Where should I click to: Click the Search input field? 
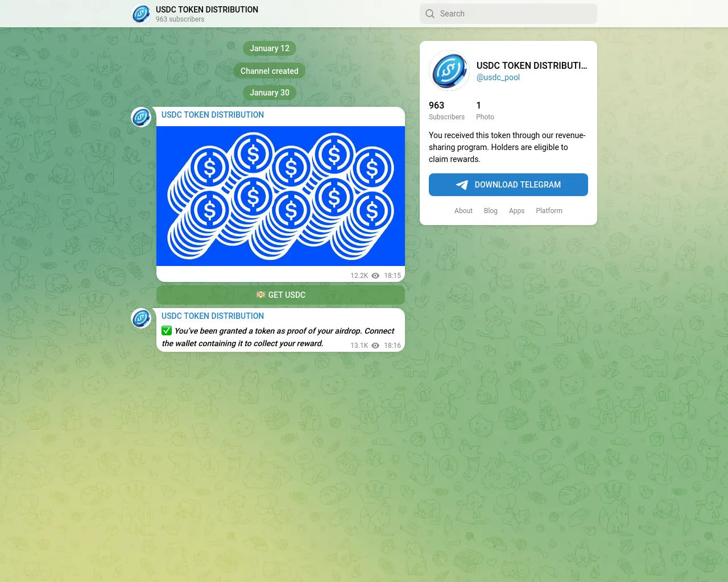point(508,14)
